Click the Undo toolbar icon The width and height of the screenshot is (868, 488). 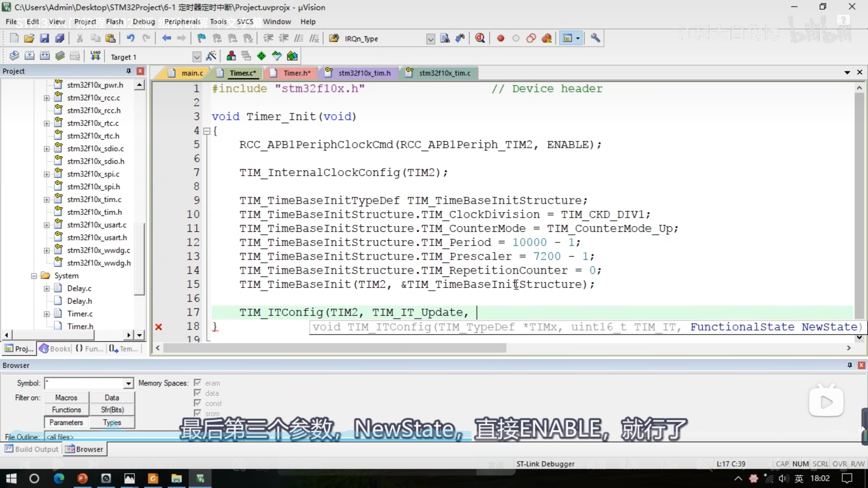(131, 38)
